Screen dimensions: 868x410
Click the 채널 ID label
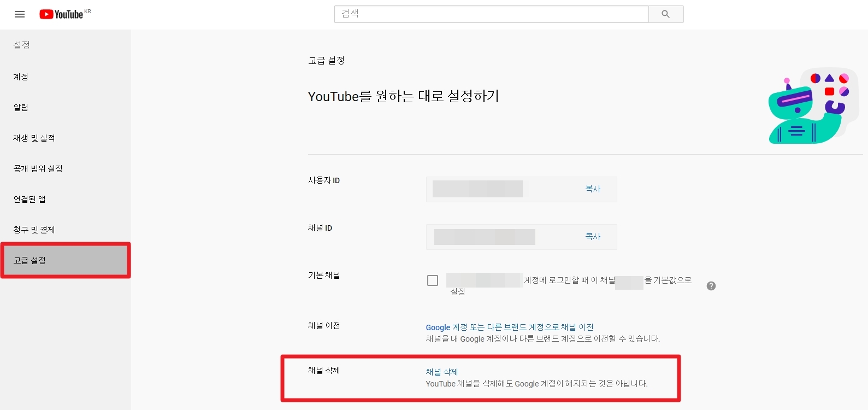320,228
